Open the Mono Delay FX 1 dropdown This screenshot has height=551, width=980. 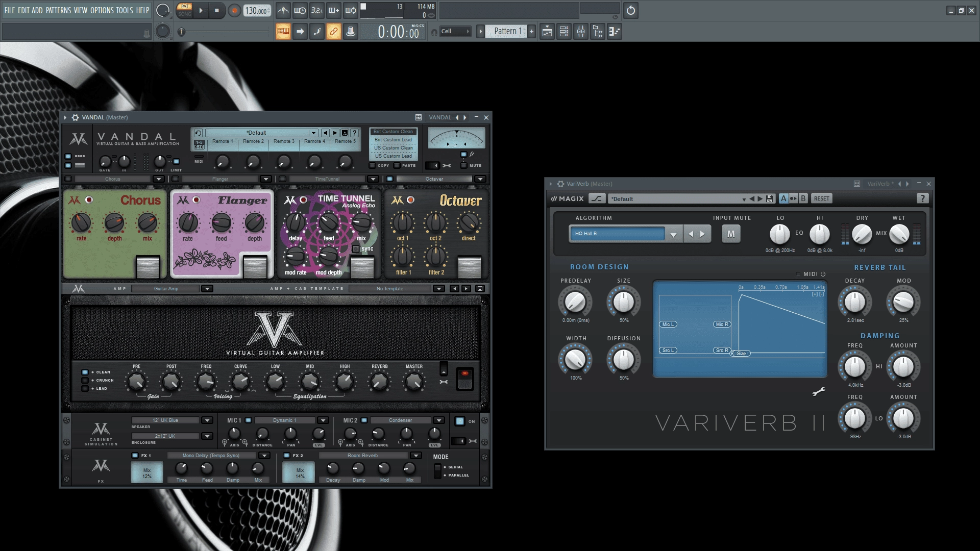point(264,456)
